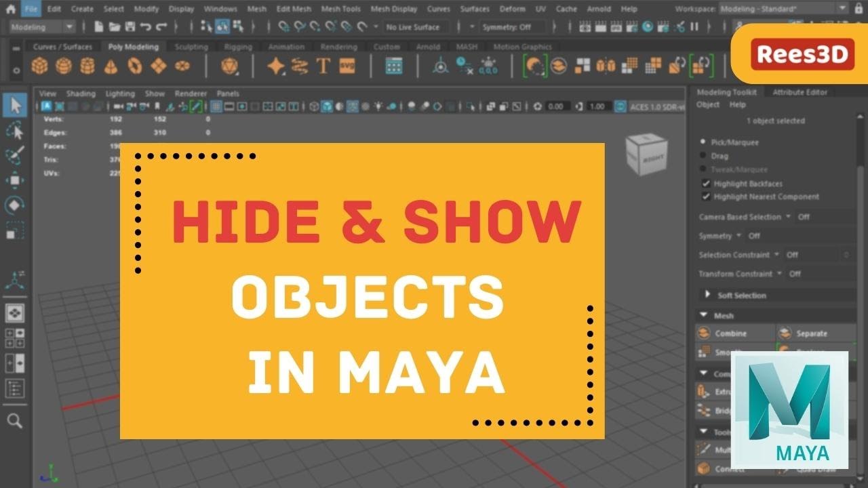Click the pause viewport update icon
868x488 pixels.
pyautogui.click(x=694, y=27)
